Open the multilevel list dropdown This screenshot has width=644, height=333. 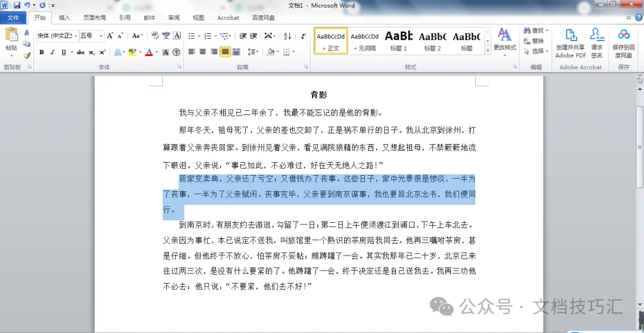(x=226, y=36)
